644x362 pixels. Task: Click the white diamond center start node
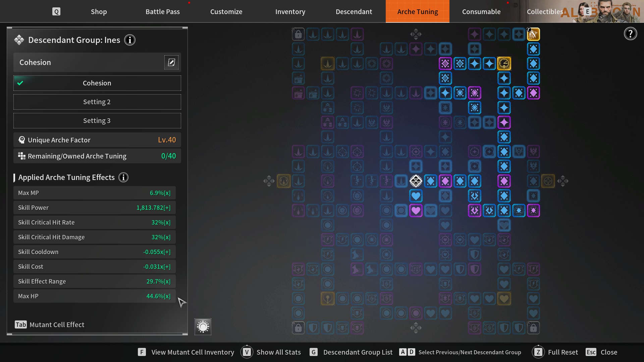coord(416,181)
